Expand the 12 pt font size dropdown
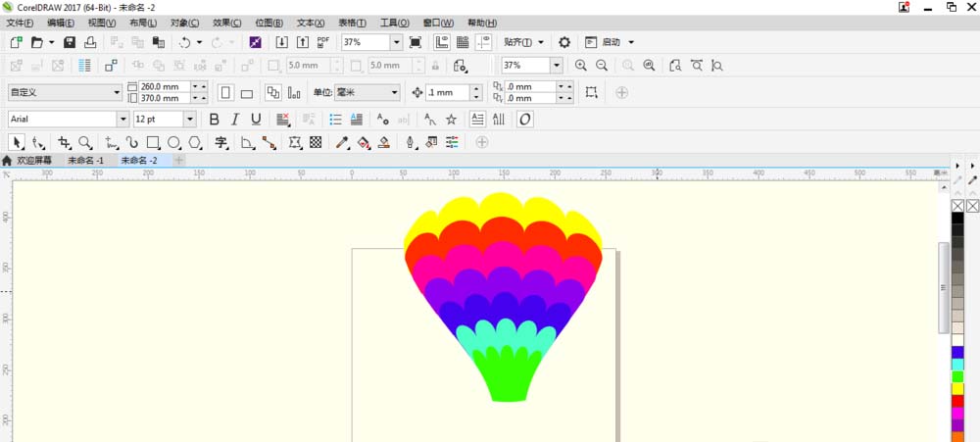The height and width of the screenshot is (442, 980). tap(189, 119)
